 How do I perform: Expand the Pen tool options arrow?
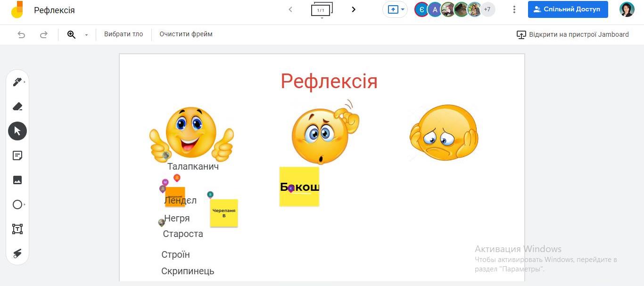pyautogui.click(x=24, y=82)
